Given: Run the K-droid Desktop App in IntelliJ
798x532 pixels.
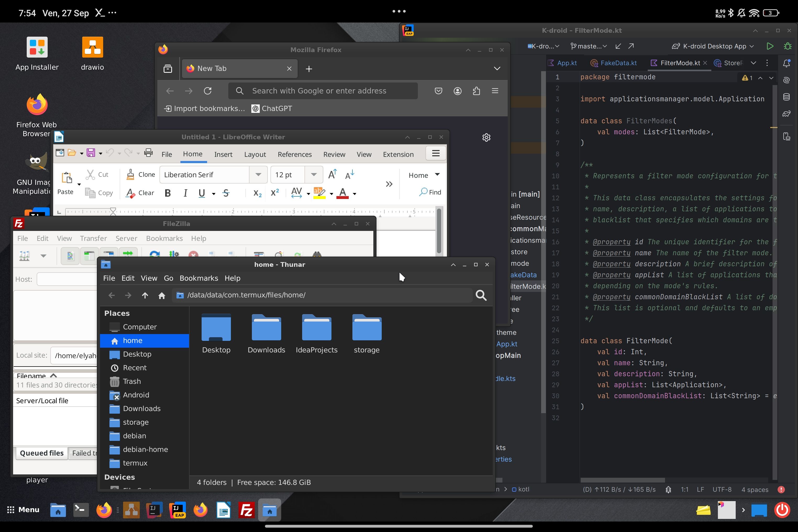Looking at the screenshot, I should click(770, 46).
